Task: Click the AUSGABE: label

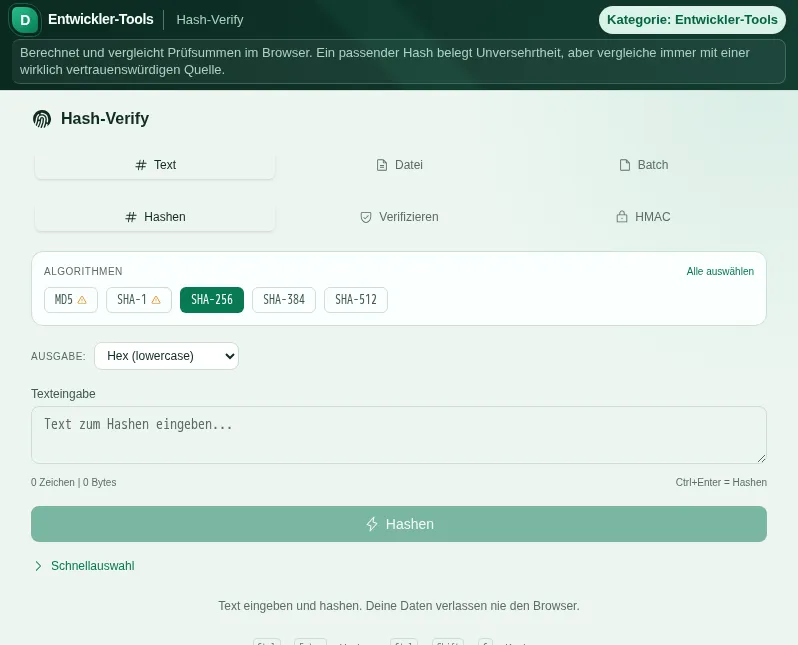Action: [x=58, y=356]
